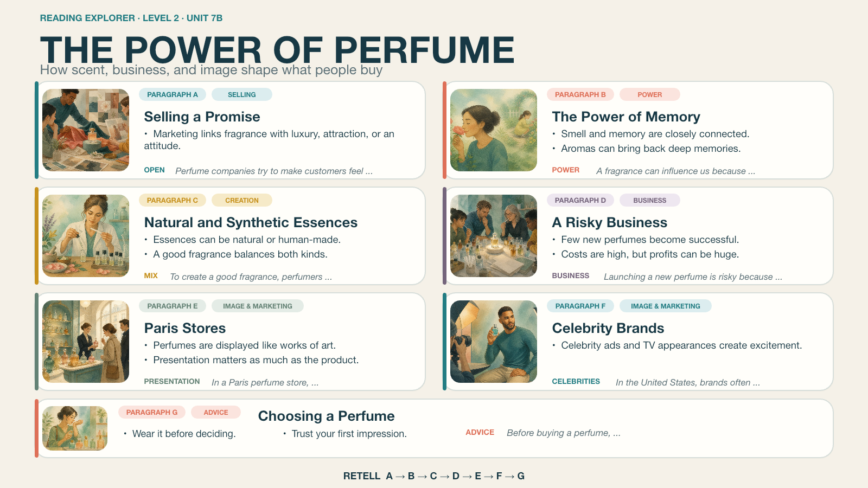Select the celebrity photo shoot image
868x488 pixels.
point(494,342)
